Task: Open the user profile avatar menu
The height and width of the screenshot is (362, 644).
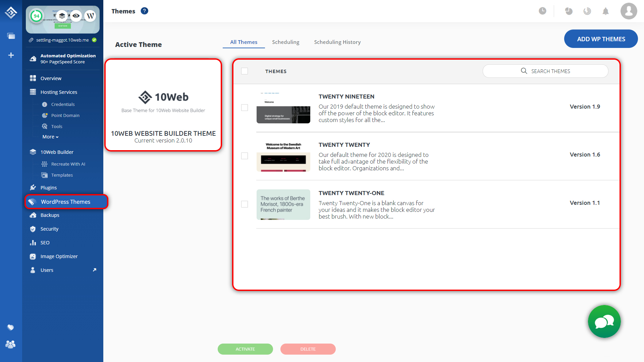Action: 629,11
